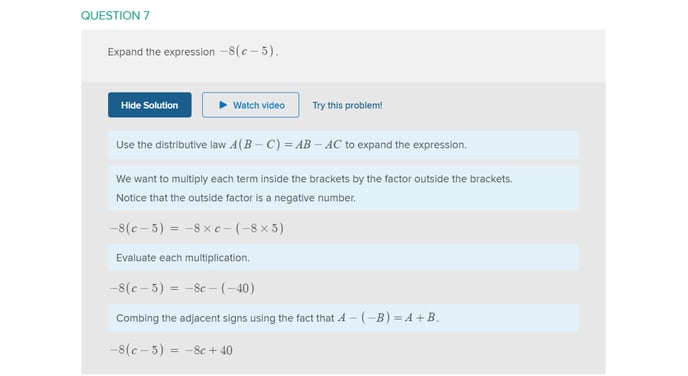The image size is (688, 376).
Task: Click the equation line −8c−(−40)
Action: 182,288
